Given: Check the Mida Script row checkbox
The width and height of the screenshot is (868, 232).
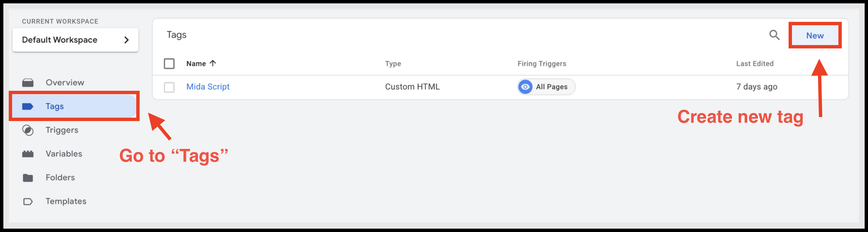Looking at the screenshot, I should tap(169, 87).
